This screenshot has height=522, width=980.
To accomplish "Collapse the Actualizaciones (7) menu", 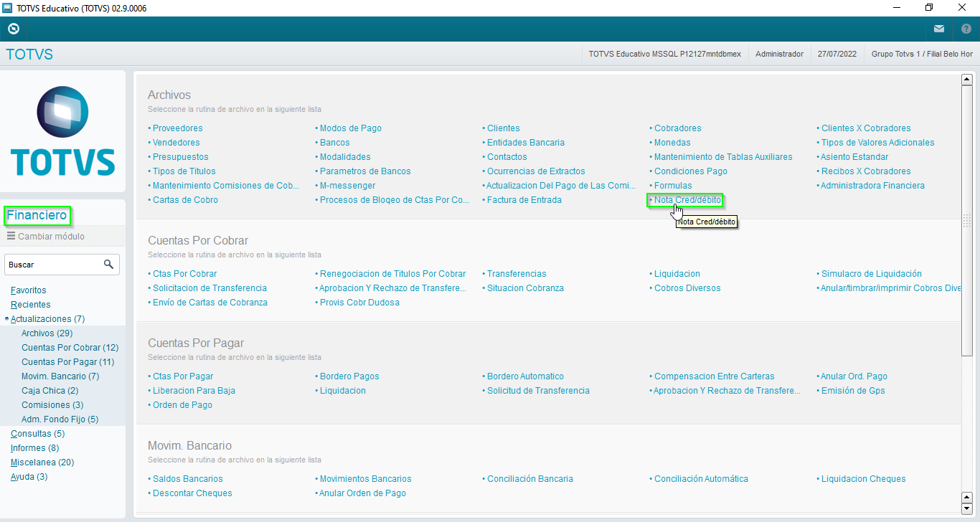I will pyautogui.click(x=48, y=319).
